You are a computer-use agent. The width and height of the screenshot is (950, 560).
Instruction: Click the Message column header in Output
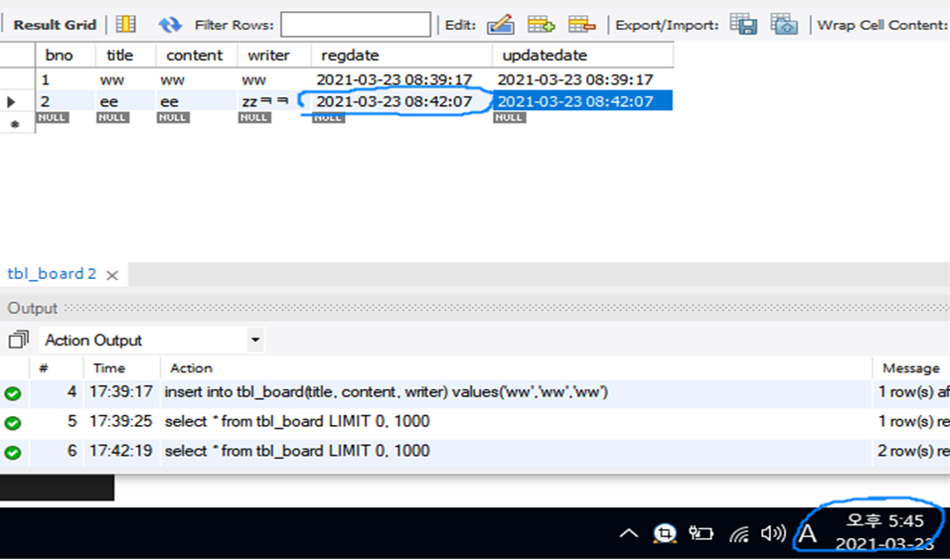pos(911,368)
